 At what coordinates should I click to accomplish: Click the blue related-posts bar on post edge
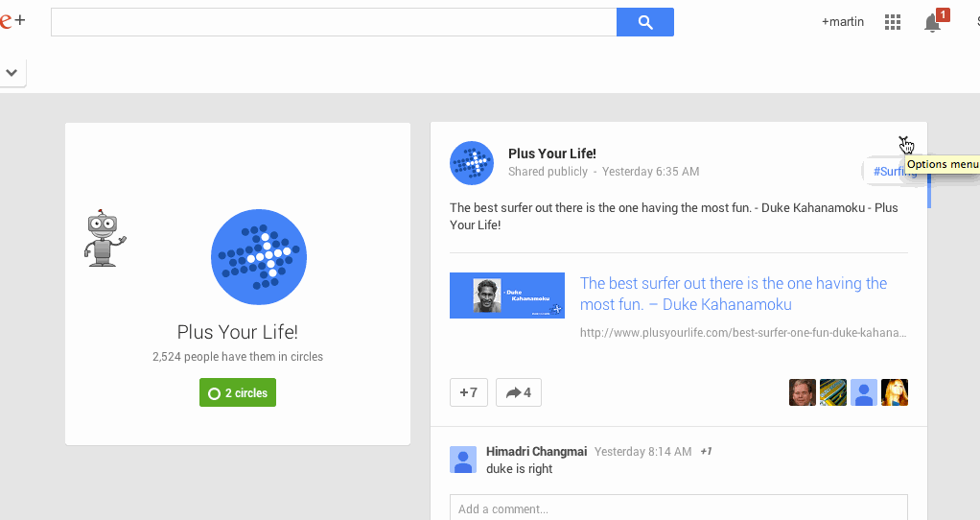pos(929,189)
